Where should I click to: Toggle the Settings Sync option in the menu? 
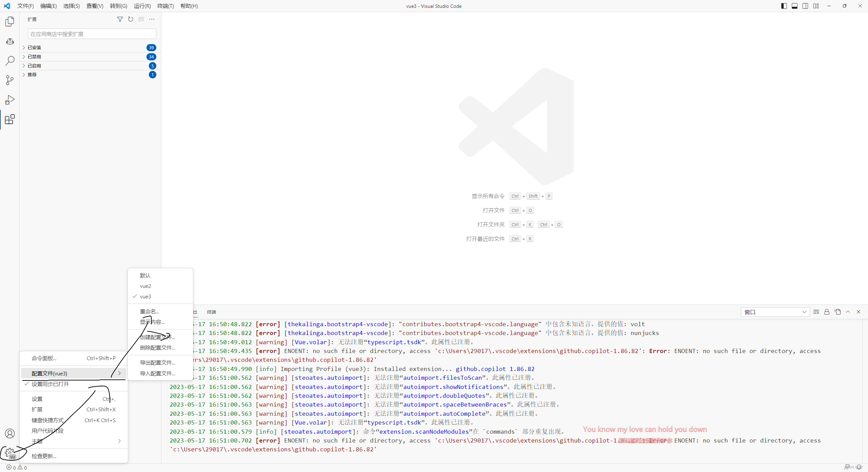(50, 384)
